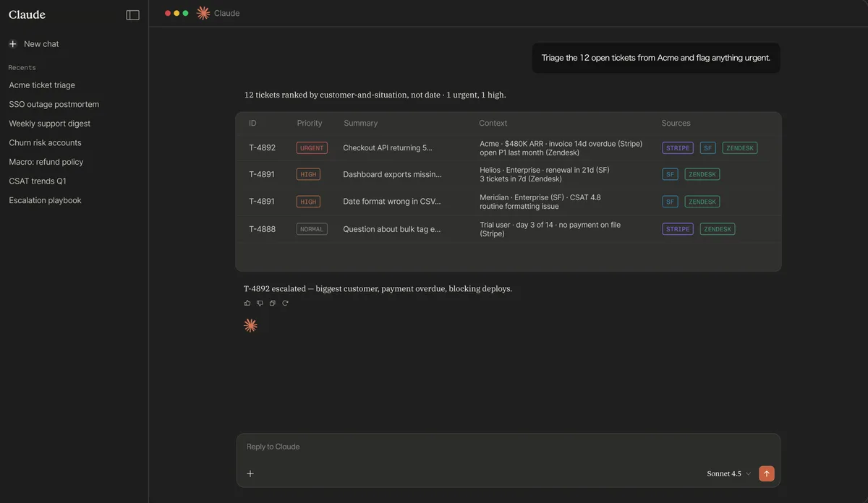Click the ZENDESK tag in the T-4892 row

740,147
